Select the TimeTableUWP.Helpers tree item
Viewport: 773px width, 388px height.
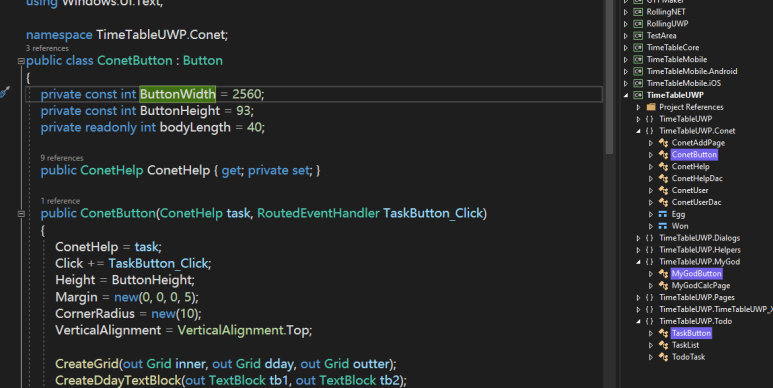(x=700, y=249)
